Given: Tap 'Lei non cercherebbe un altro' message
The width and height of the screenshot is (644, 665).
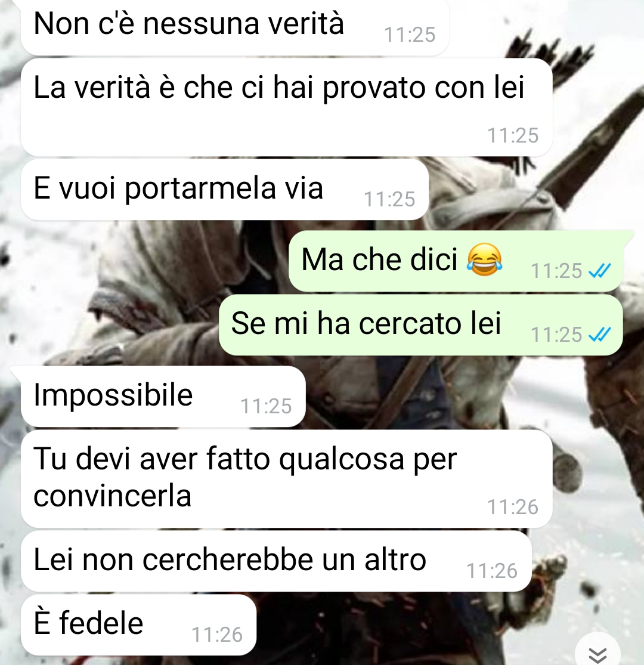Looking at the screenshot, I should click(276, 561).
